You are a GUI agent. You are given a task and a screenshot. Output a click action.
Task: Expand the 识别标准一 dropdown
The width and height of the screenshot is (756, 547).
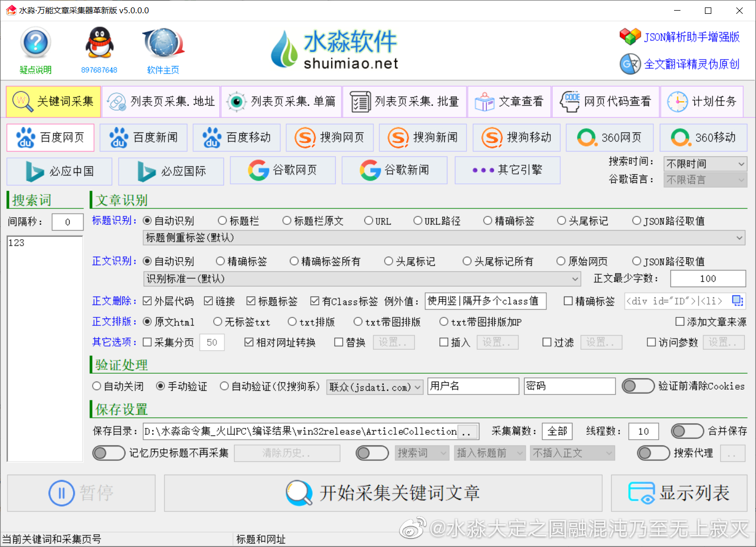point(575,279)
